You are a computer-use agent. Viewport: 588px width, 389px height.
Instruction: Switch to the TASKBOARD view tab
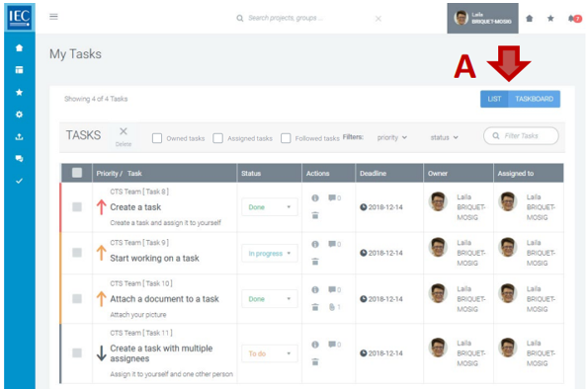tap(534, 99)
